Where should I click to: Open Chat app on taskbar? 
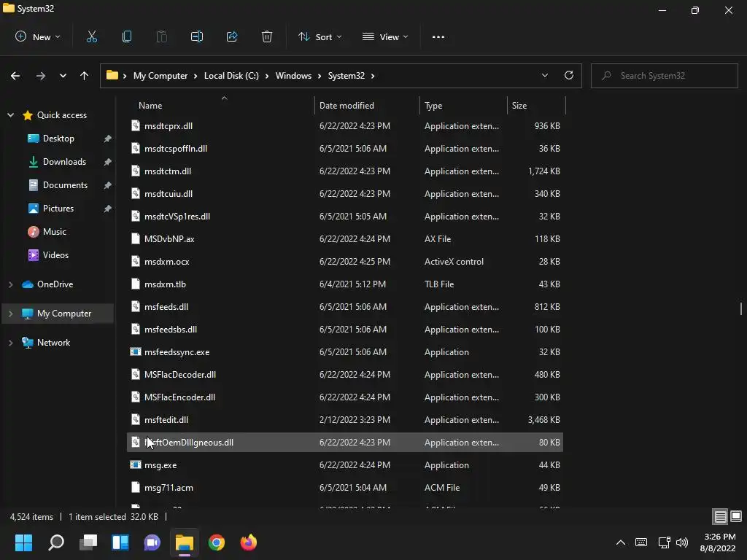click(152, 542)
